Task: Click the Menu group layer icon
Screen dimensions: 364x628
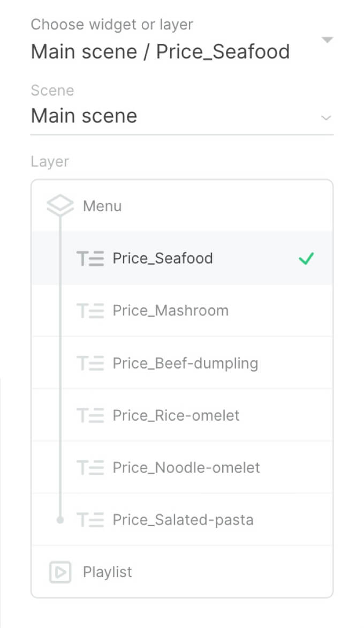Action: (59, 205)
